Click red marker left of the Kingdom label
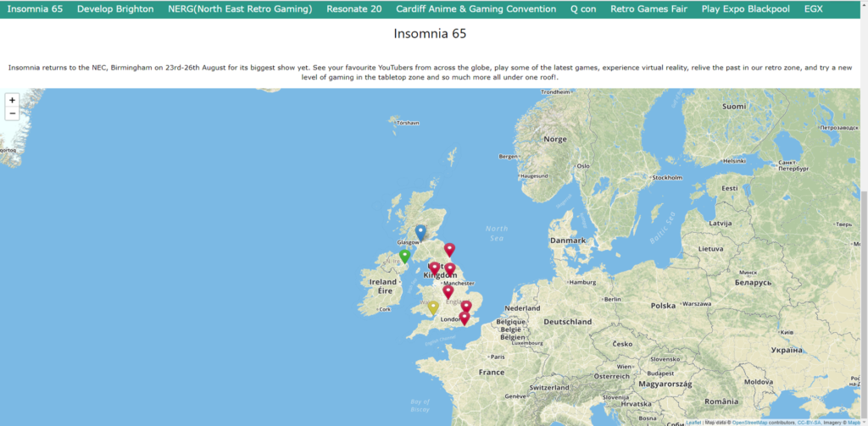The height and width of the screenshot is (426, 868). pyautogui.click(x=435, y=268)
